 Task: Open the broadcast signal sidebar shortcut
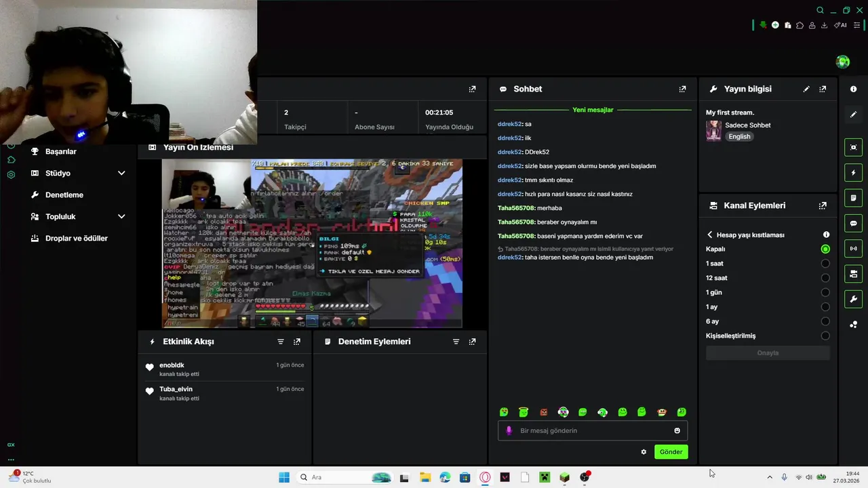[853, 249]
